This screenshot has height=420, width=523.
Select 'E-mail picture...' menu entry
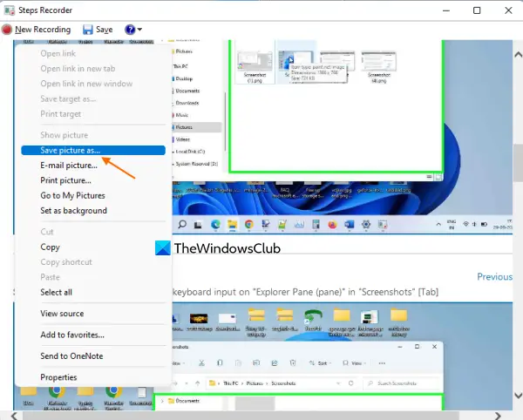[x=69, y=166]
